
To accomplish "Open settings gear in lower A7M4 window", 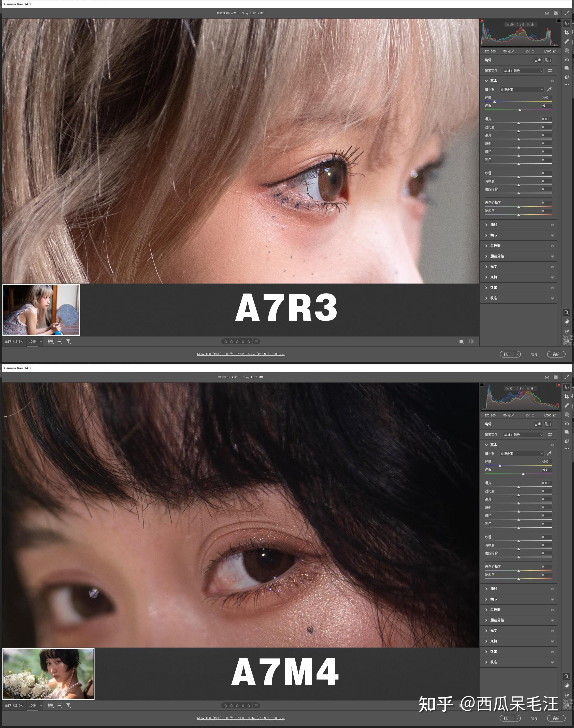I will pos(556,377).
